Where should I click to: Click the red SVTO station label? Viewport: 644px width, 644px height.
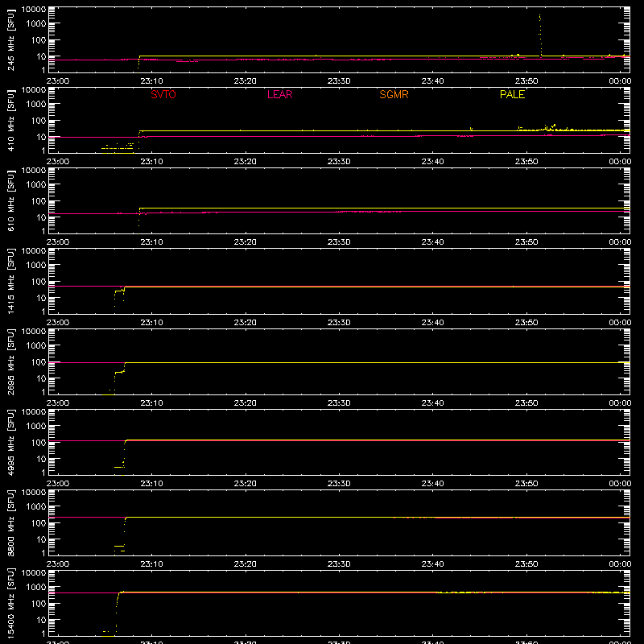point(163,94)
